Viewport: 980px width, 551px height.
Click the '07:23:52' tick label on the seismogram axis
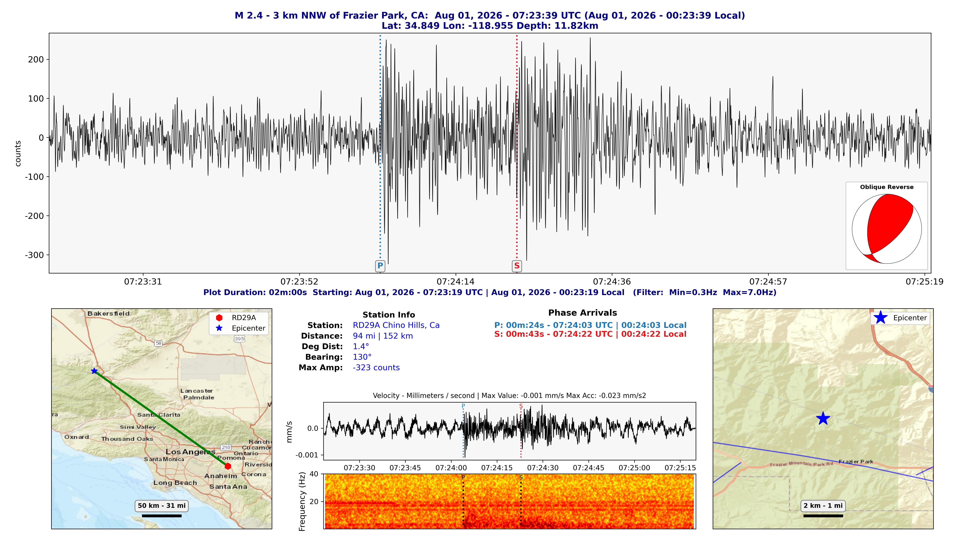click(299, 282)
